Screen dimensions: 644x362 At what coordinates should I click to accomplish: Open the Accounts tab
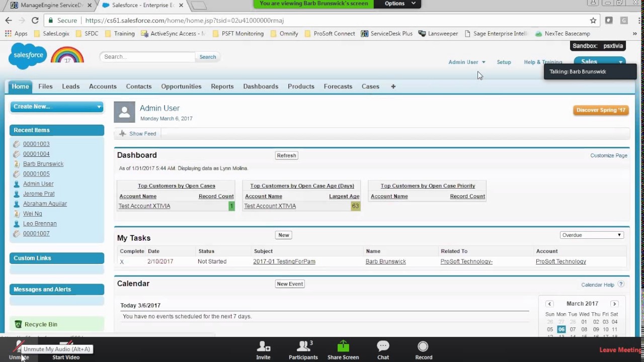click(x=103, y=86)
